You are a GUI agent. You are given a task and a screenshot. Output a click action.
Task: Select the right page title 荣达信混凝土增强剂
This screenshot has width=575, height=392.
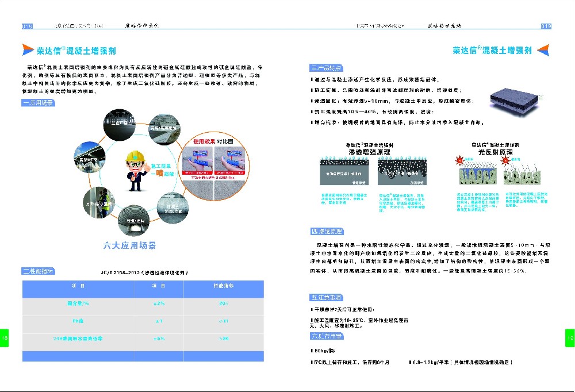[x=492, y=50]
